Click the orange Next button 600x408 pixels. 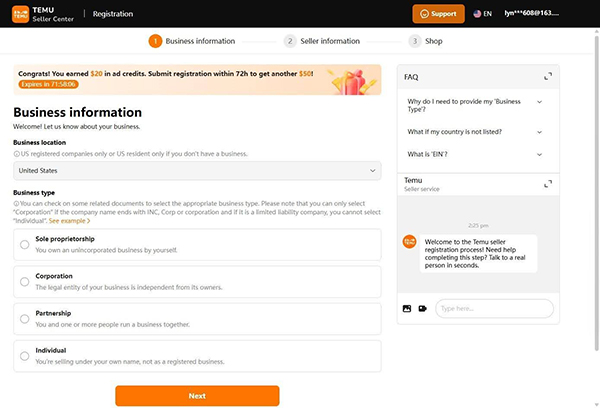pos(197,395)
